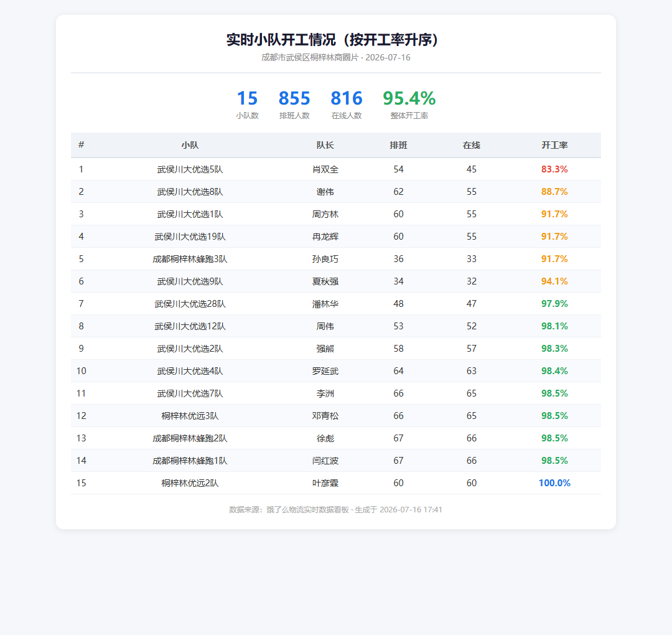The width and height of the screenshot is (672, 635).
Task: Select team 武侯川大优选12队
Action: (x=190, y=326)
